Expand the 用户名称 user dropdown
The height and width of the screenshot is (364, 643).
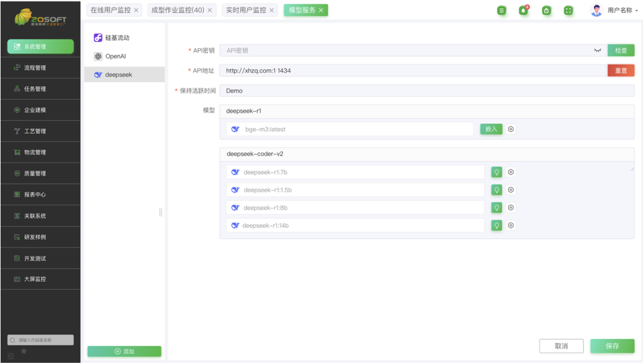pos(623,10)
